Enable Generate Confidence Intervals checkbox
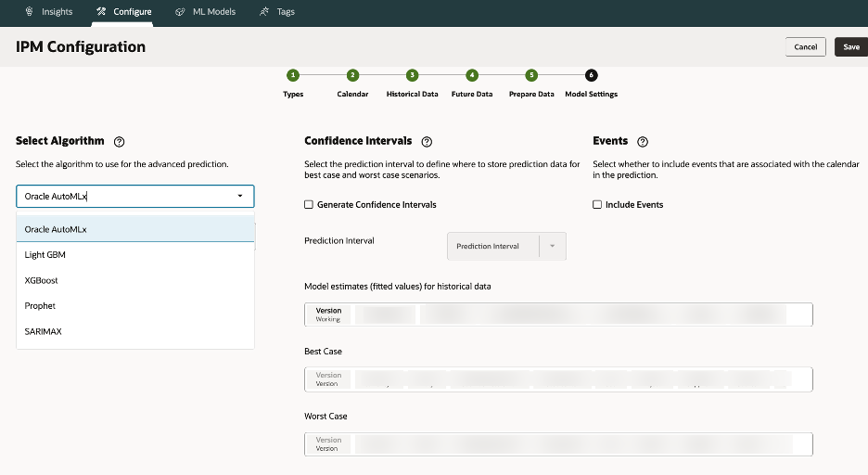 coord(309,205)
